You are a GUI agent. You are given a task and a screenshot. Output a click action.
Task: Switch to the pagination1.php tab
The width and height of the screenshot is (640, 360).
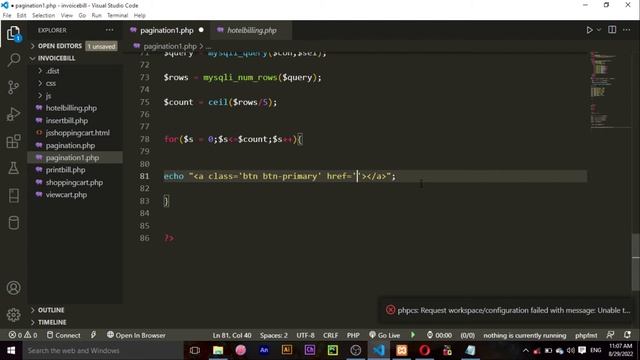tap(167, 30)
